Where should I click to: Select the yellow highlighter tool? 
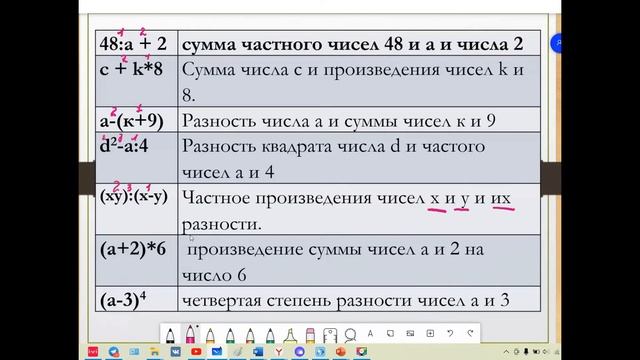point(290,336)
